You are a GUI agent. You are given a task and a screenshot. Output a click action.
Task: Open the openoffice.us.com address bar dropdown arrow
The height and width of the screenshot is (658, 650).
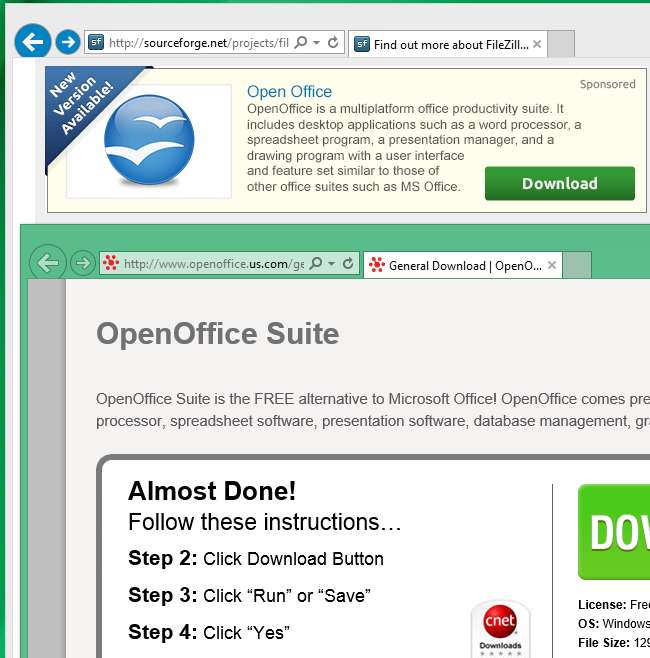coord(332,264)
